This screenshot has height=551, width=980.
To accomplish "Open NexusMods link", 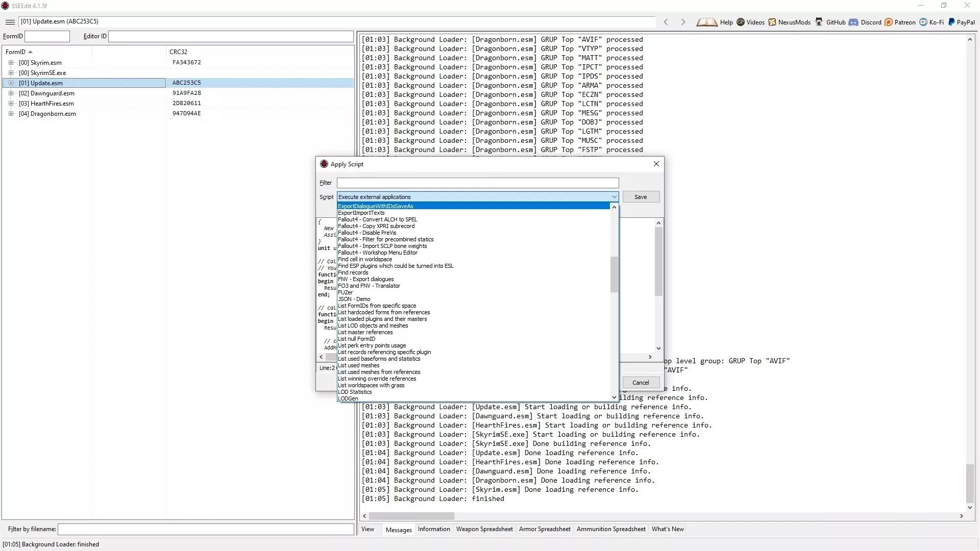I will 789,22.
